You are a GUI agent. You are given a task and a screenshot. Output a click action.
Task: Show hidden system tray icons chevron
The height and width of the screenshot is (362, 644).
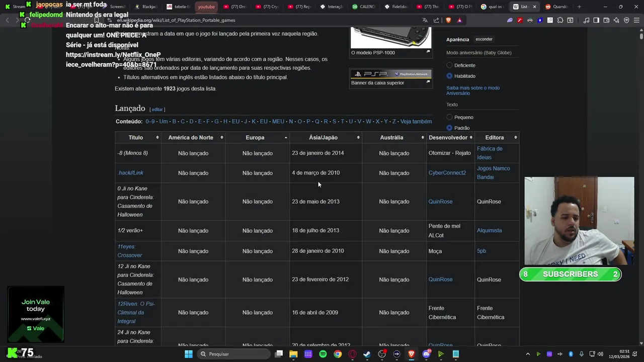click(x=528, y=354)
